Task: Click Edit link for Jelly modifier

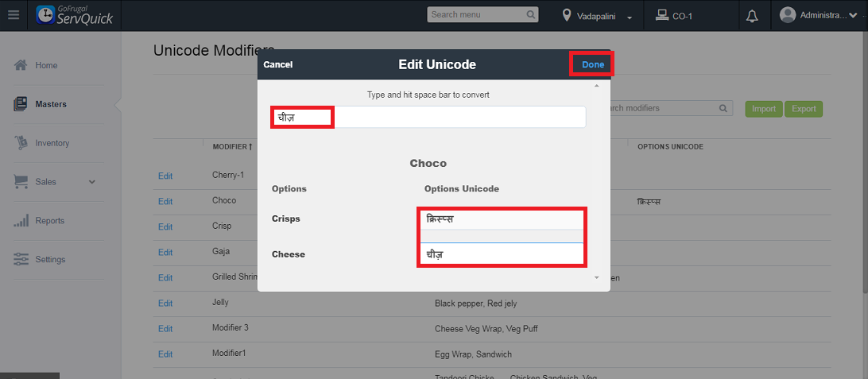Action: point(165,304)
